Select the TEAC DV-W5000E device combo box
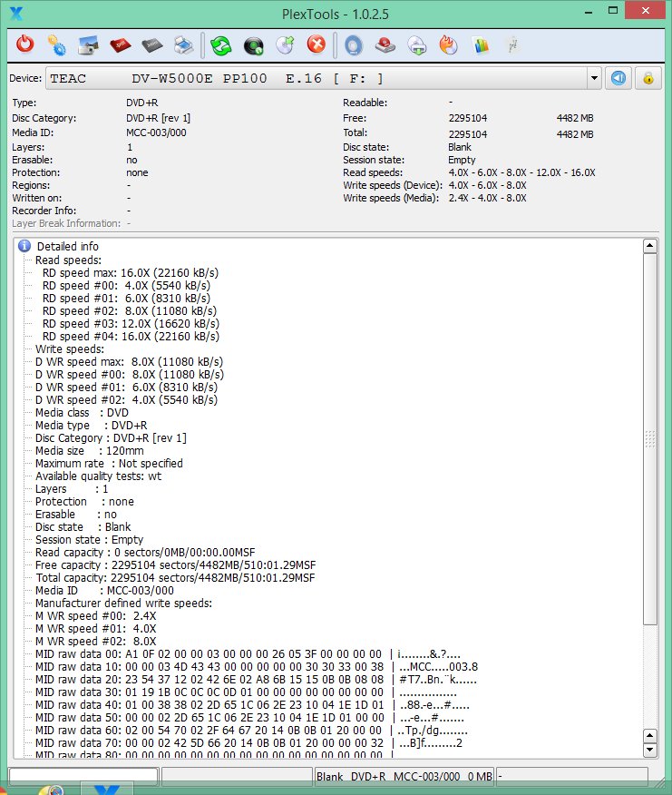 (x=324, y=79)
